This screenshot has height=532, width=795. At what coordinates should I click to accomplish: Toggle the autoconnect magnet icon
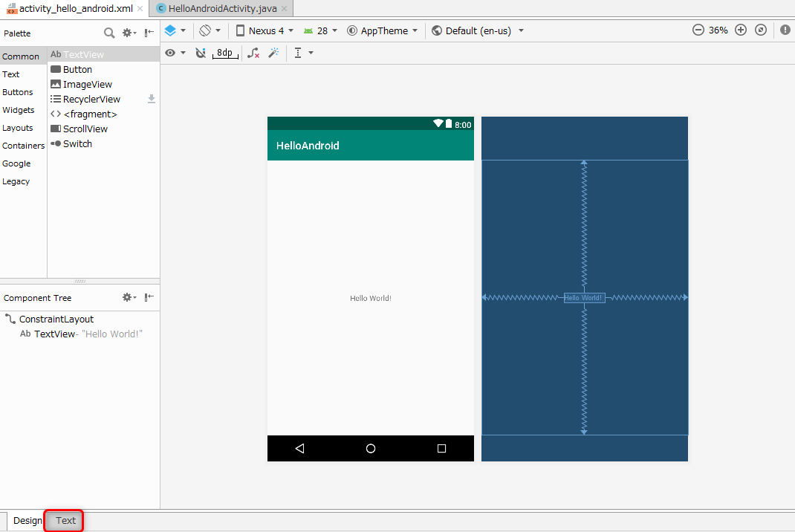pos(200,53)
